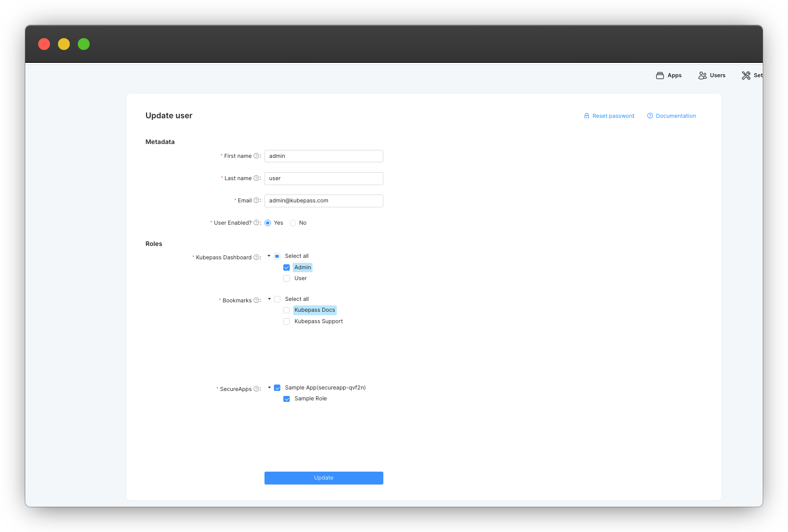Image resolution: width=788 pixels, height=532 pixels.
Task: Select the Yes radio button
Action: [268, 223]
